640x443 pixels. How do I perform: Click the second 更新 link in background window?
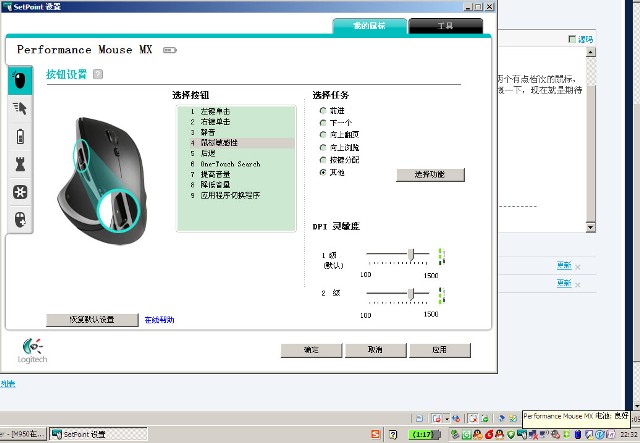tap(564, 283)
